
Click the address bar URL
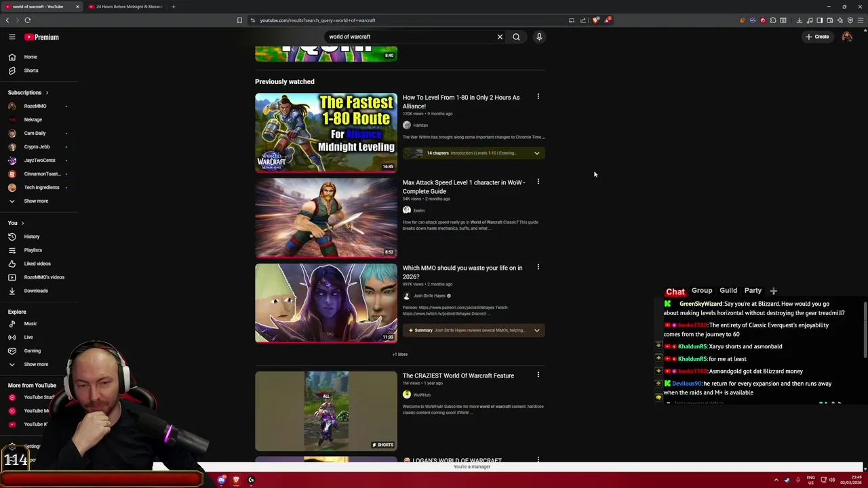[317, 20]
